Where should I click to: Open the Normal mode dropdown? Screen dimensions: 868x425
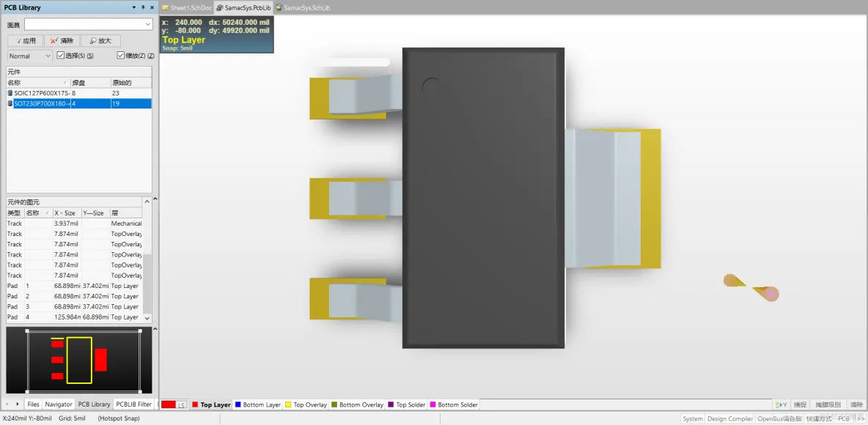pos(30,56)
